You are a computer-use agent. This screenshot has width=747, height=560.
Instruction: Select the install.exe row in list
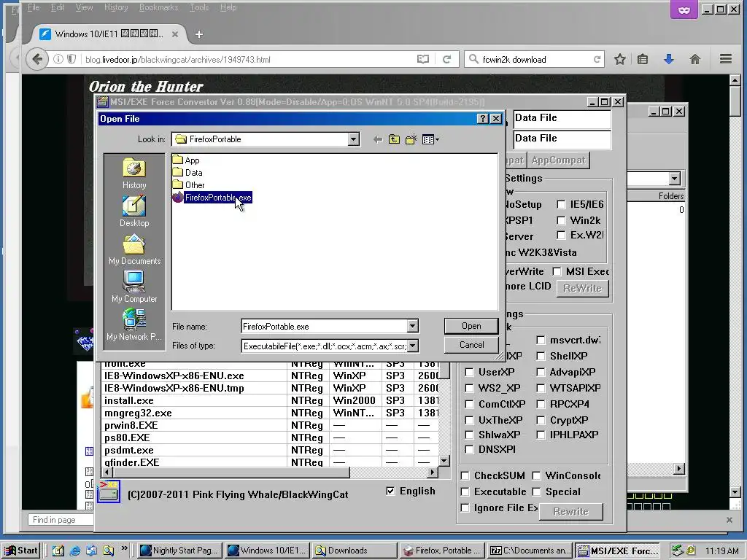270,400
